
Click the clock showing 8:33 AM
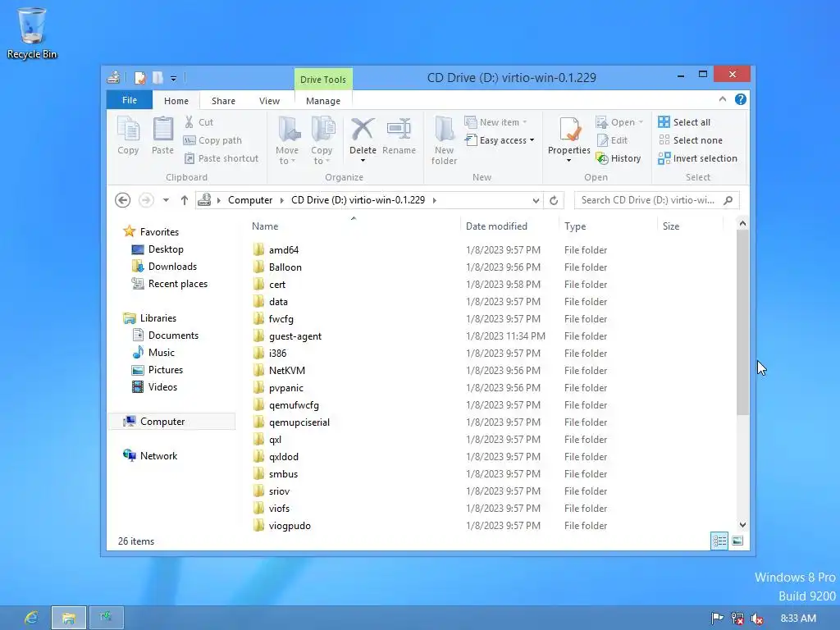(x=798, y=619)
